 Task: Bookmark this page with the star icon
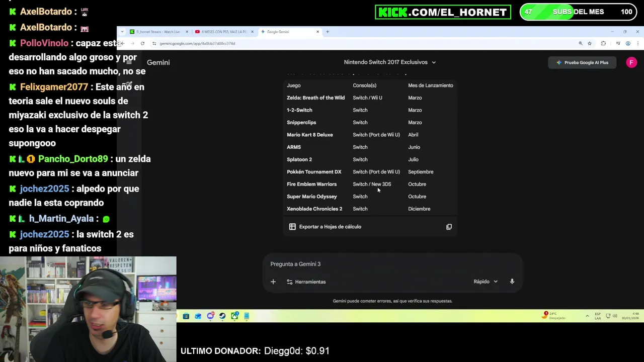[x=590, y=43]
